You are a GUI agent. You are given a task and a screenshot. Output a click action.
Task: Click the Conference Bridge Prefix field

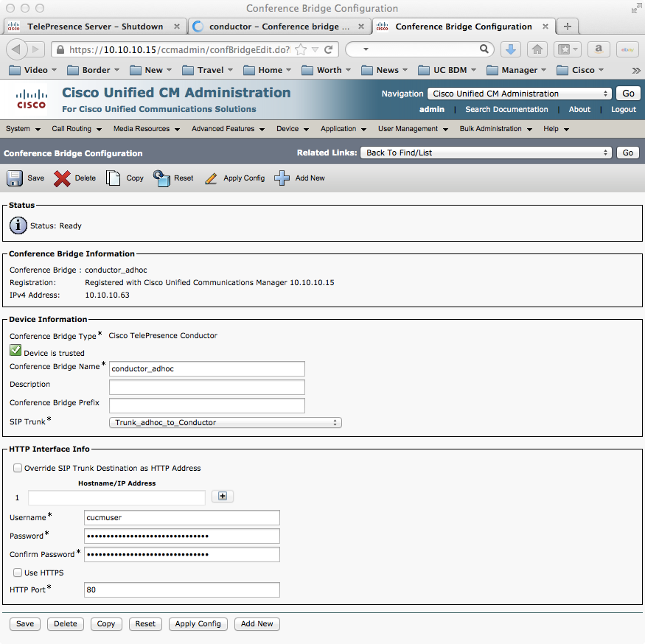(x=207, y=405)
